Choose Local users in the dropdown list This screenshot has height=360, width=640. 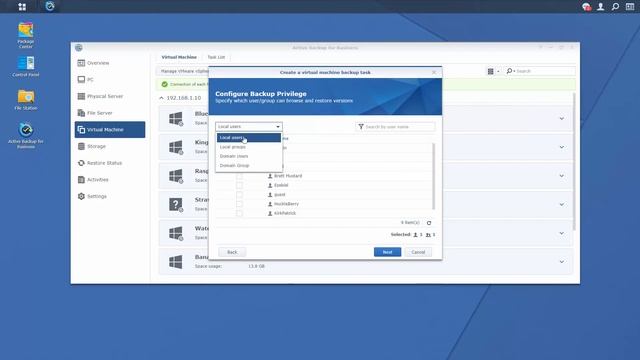pos(249,138)
